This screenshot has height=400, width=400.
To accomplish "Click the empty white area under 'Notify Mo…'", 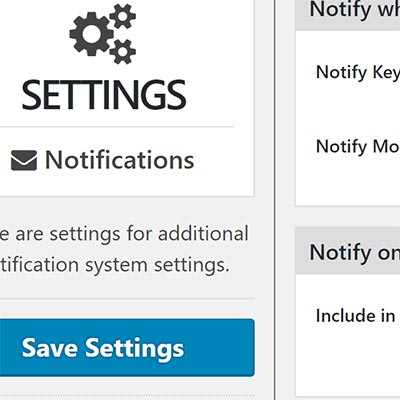I will [348, 182].
